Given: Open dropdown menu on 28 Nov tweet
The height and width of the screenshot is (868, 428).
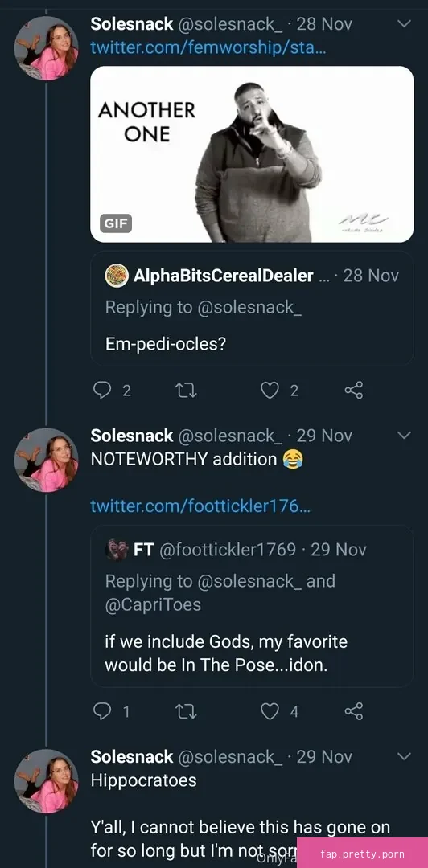Looking at the screenshot, I should [x=405, y=24].
